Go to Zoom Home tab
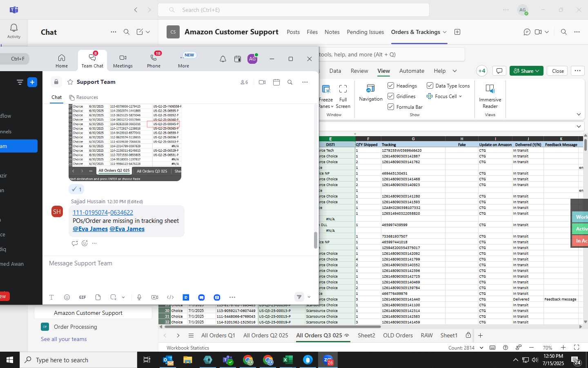Screen dimensions: 588x368 62,60
